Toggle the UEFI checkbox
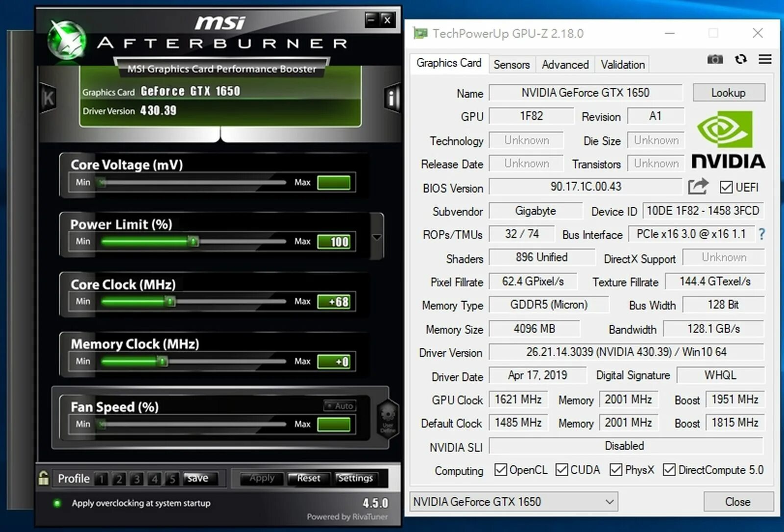Image resolution: width=784 pixels, height=532 pixels. coord(726,187)
